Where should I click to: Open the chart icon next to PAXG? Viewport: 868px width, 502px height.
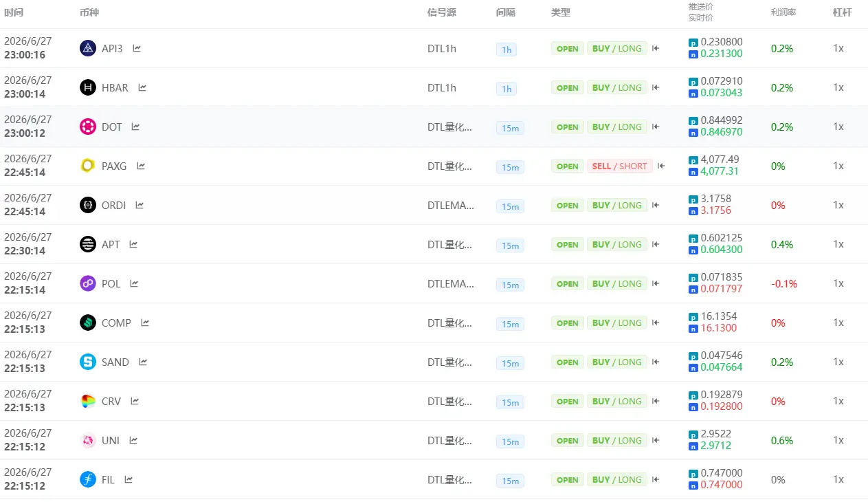[141, 166]
